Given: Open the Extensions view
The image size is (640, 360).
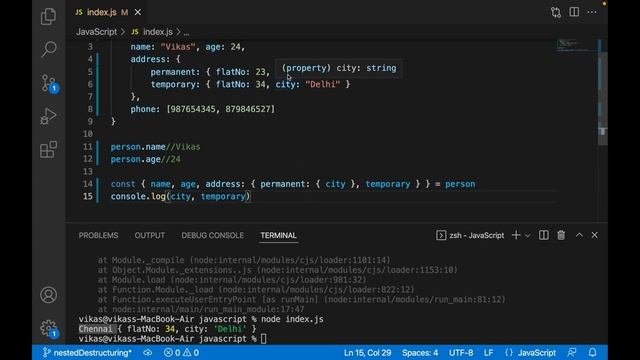Looking at the screenshot, I should tap(49, 149).
